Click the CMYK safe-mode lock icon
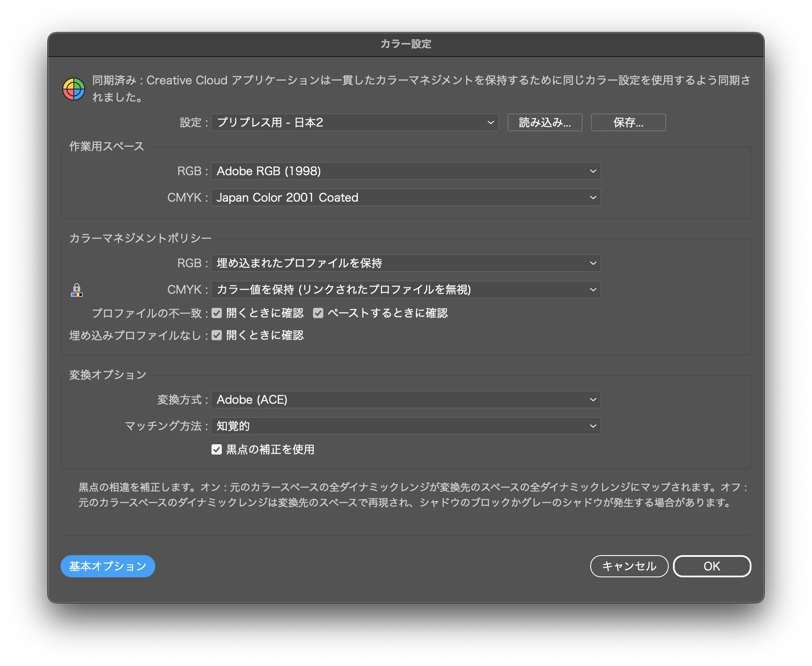The height and width of the screenshot is (666, 812). [77, 290]
